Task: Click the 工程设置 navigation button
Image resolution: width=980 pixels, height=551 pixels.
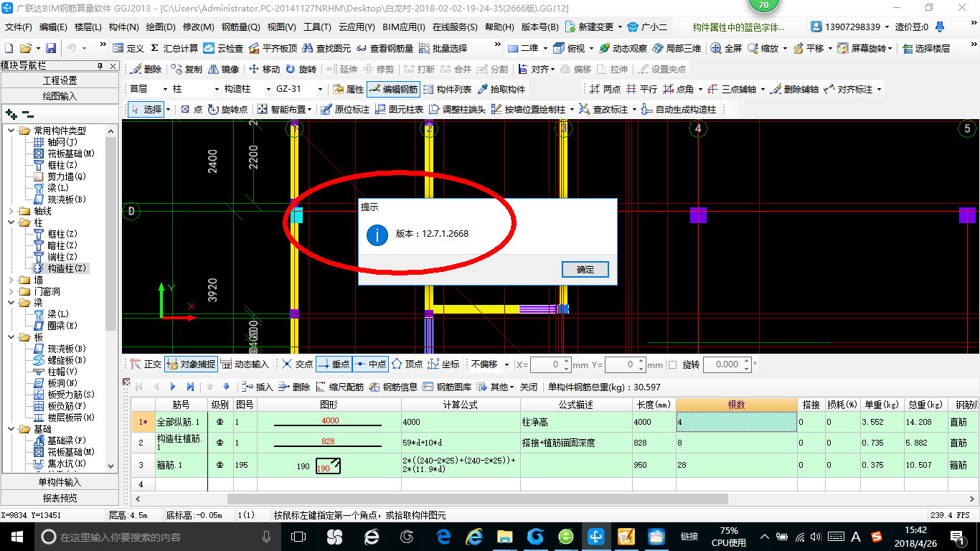Action: click(60, 80)
